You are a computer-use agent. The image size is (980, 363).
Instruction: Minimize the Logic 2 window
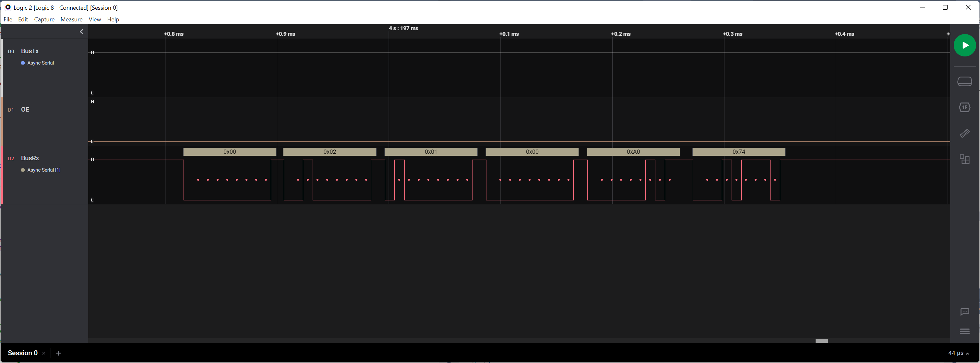pos(922,7)
